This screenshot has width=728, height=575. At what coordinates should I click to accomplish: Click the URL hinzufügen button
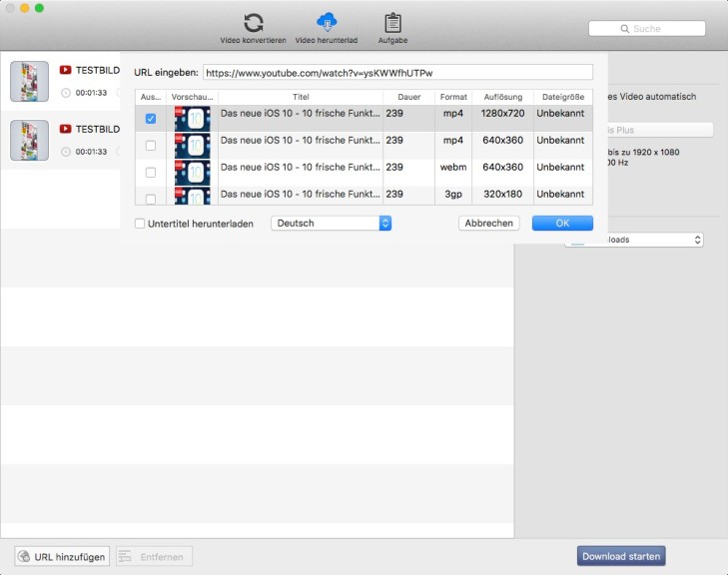[x=62, y=556]
